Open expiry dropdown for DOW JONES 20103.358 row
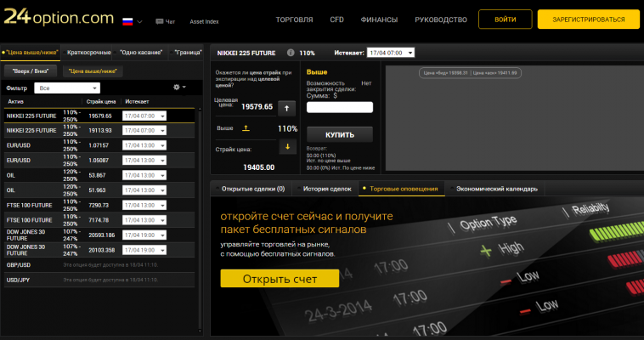Viewport: 644px width, 340px height. 144,250
